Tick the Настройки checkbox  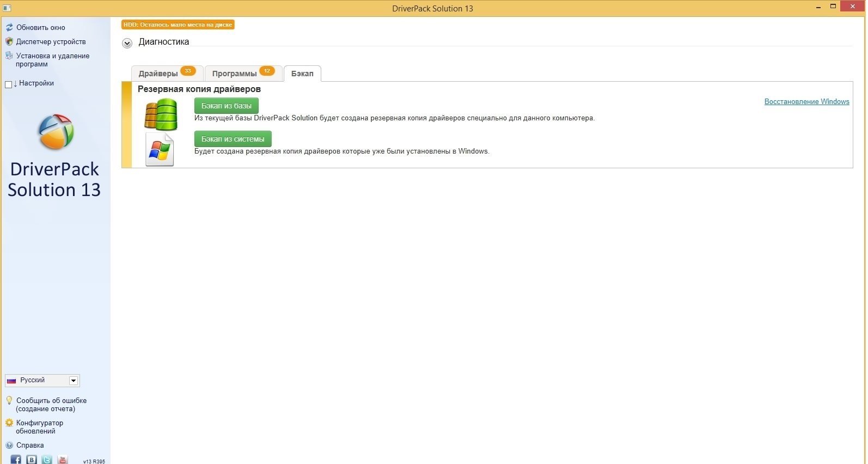(x=8, y=84)
